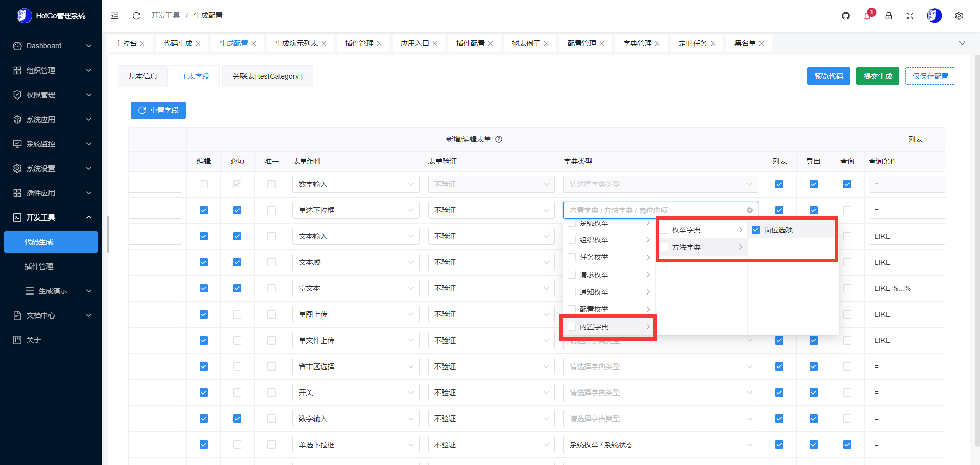The height and width of the screenshot is (465, 980).
Task: Collapse the sidebar using the hamburger icon
Action: [x=114, y=16]
